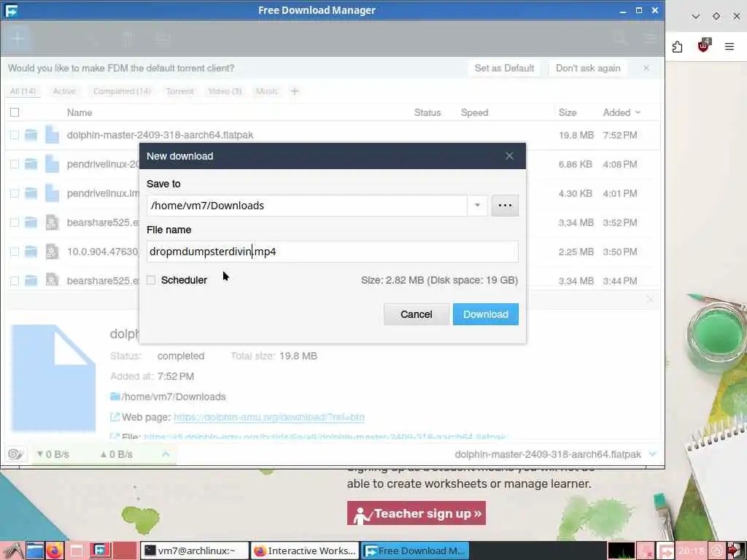
Task: Browse for folder with the ellipsis button
Action: (505, 205)
